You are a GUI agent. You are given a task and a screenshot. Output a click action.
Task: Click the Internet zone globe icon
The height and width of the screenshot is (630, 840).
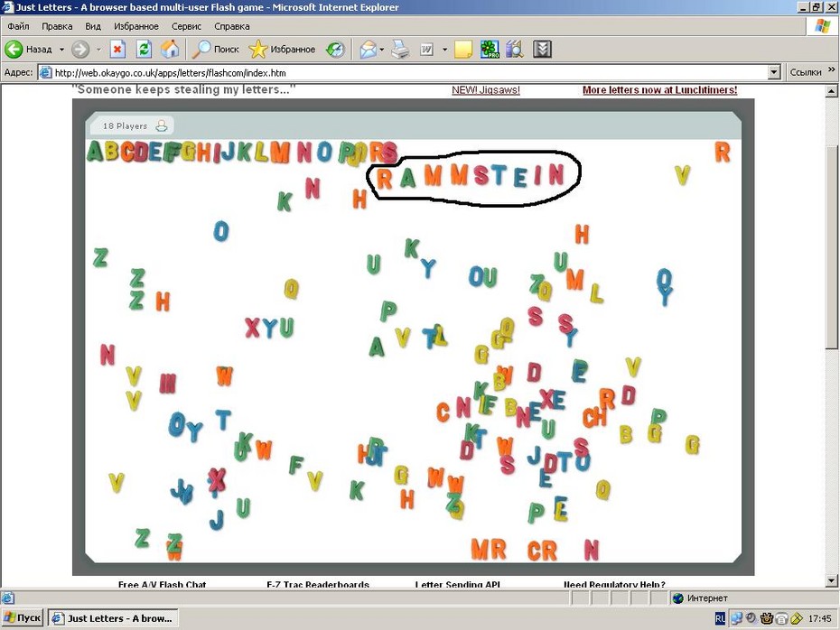tap(677, 598)
